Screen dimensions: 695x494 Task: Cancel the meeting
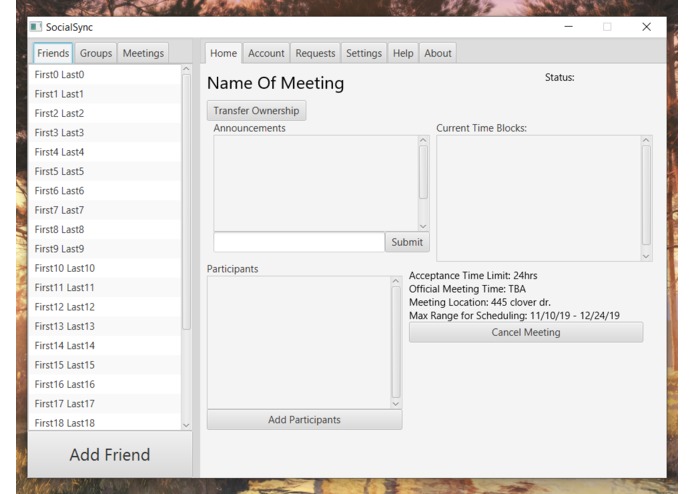(526, 332)
